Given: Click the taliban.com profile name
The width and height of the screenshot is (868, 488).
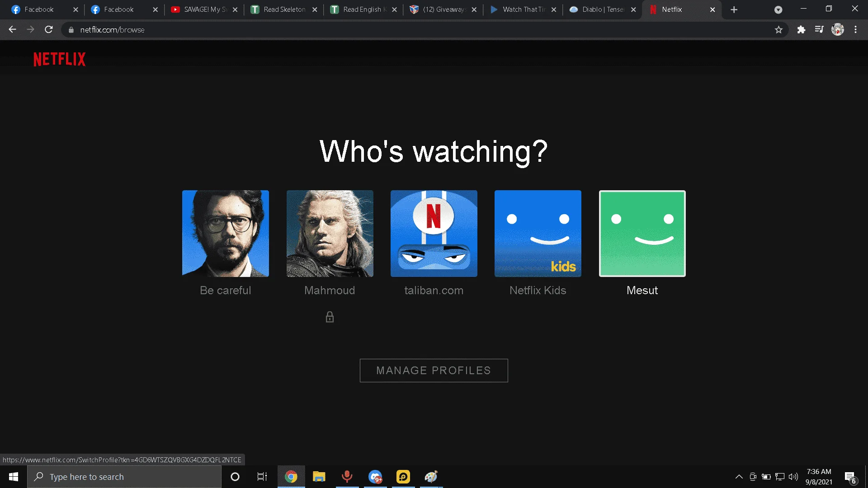Looking at the screenshot, I should [434, 291].
